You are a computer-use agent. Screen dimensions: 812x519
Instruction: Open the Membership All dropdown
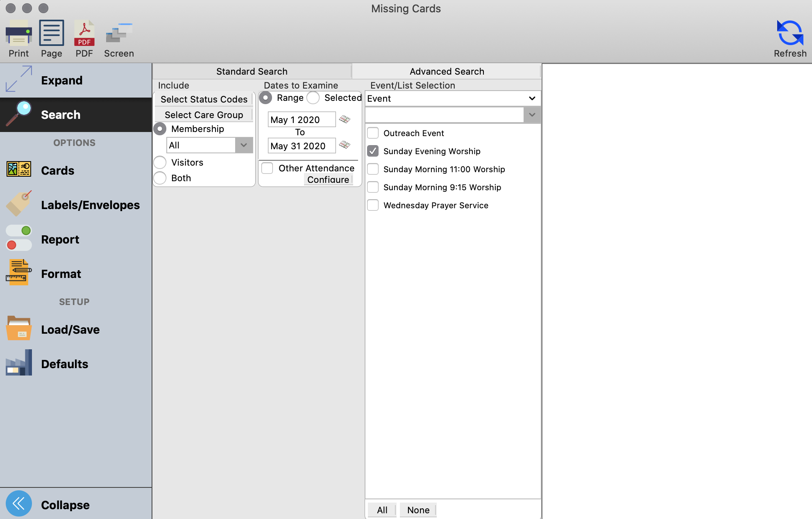pyautogui.click(x=244, y=145)
